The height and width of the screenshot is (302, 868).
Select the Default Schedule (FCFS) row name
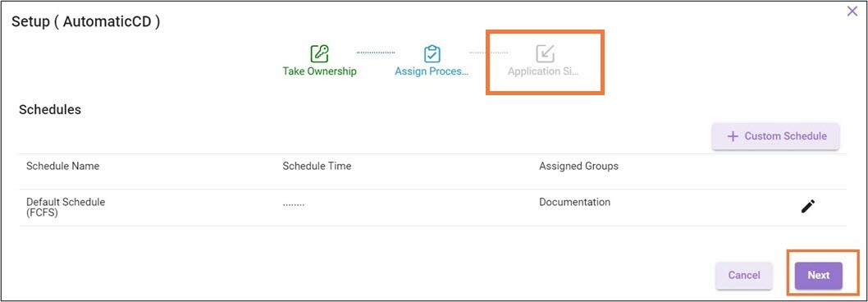point(66,207)
